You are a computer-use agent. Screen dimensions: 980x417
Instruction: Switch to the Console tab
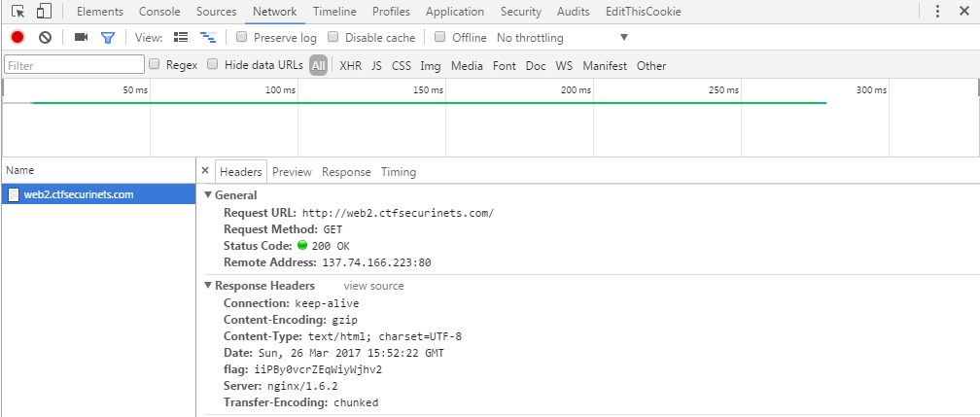pyautogui.click(x=159, y=12)
